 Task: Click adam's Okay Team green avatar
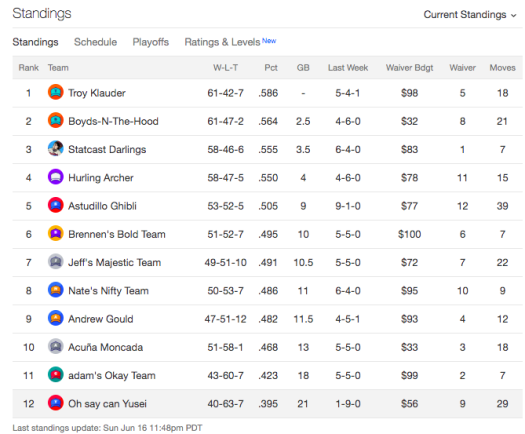[56, 375]
